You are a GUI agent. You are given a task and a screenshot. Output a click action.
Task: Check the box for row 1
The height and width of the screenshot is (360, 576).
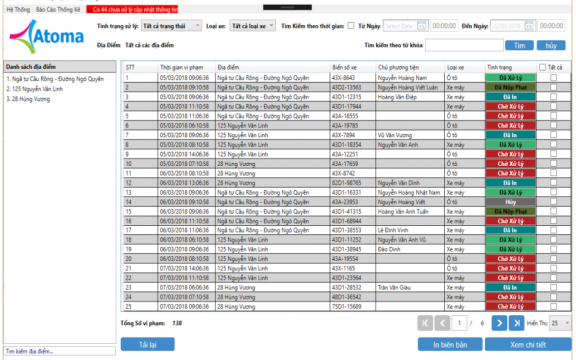[554, 78]
